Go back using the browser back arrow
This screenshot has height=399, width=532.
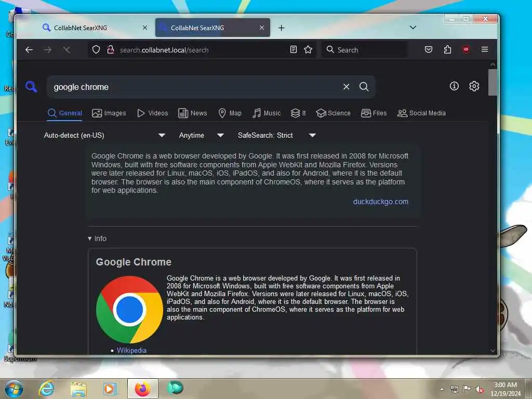(29, 50)
